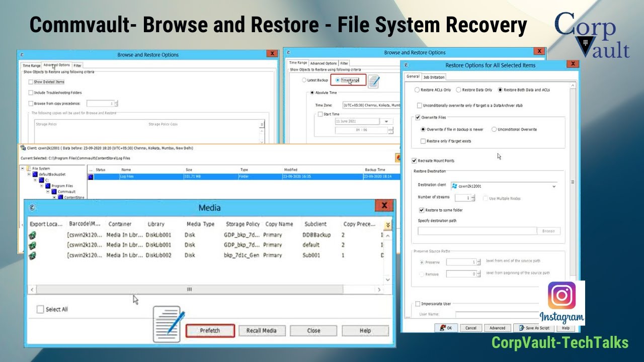Select the Latest Backup radio button
Screen dimensions: 644x362
pos(304,80)
